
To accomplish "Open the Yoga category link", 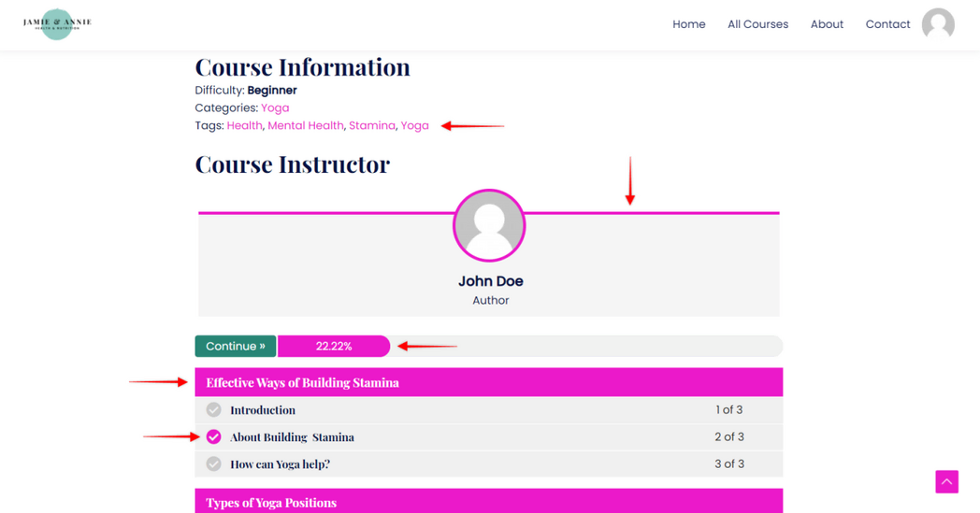I will (275, 108).
